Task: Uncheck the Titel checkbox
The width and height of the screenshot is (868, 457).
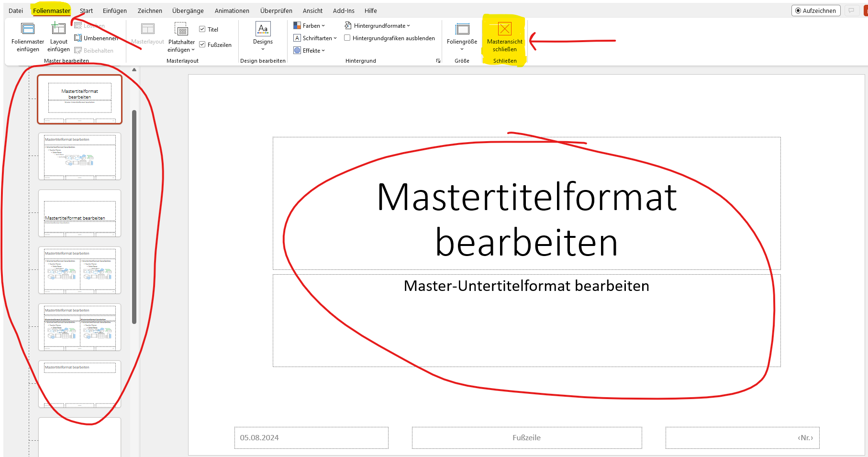Action: (202, 30)
